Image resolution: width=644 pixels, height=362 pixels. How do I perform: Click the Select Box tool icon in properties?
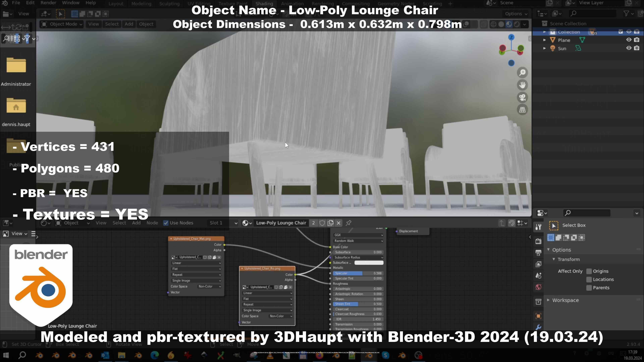click(x=553, y=226)
